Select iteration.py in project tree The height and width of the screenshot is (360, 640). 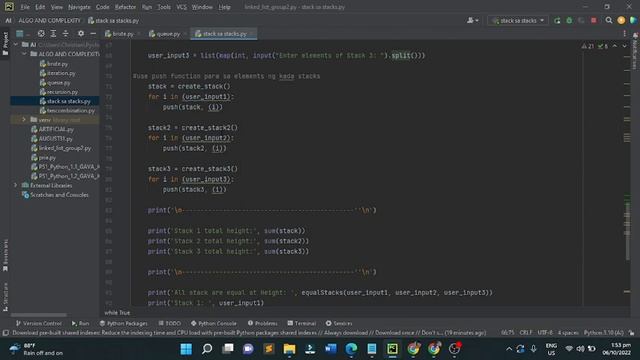click(x=58, y=73)
